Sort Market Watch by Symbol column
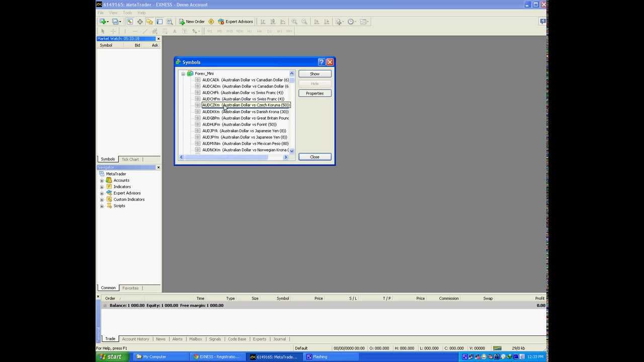The width and height of the screenshot is (644, 362). (106, 45)
